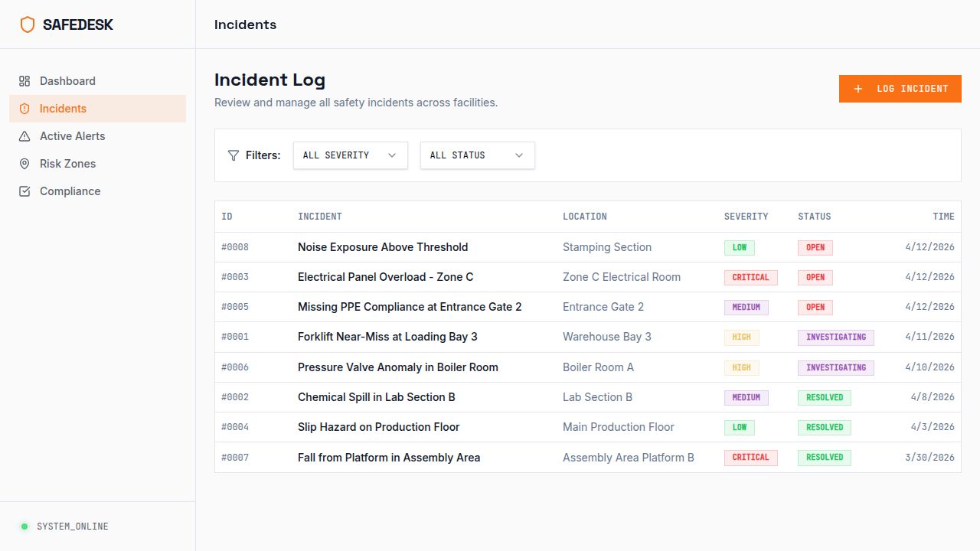Open the All Status dropdown
Viewport: 980px width, 551px height.
(477, 155)
